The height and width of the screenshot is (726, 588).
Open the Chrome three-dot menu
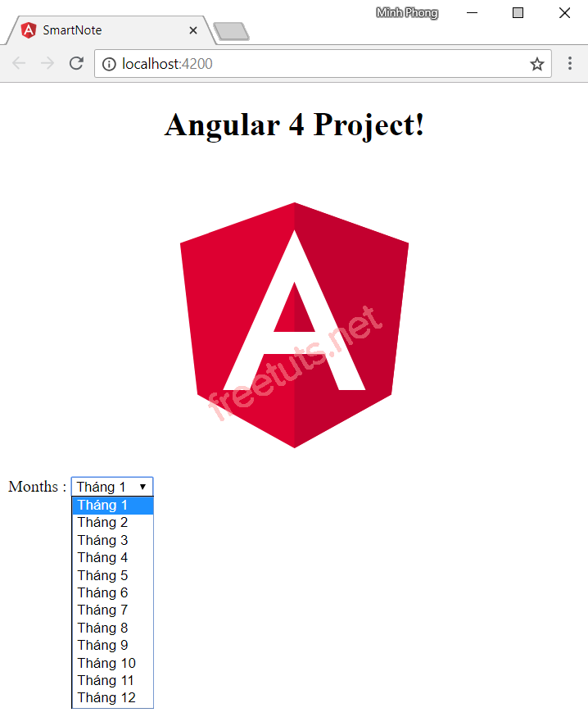(x=570, y=64)
